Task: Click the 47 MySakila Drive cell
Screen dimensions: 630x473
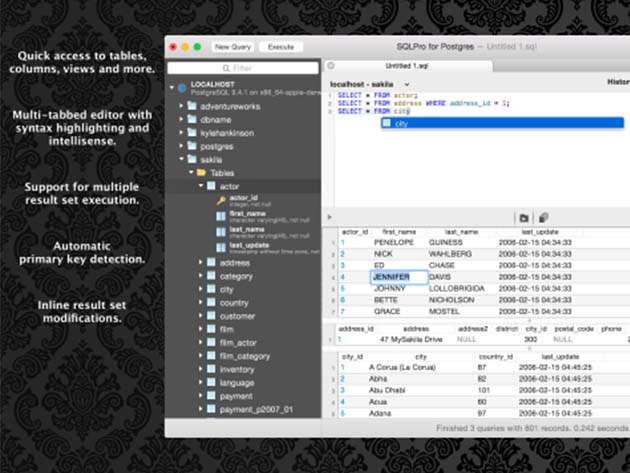Action: 411,340
